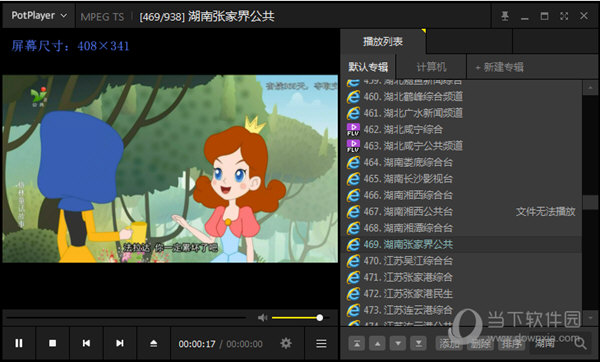This screenshot has height=362, width=600.
Task: Switch to the 计算机 tab
Action: (x=431, y=67)
